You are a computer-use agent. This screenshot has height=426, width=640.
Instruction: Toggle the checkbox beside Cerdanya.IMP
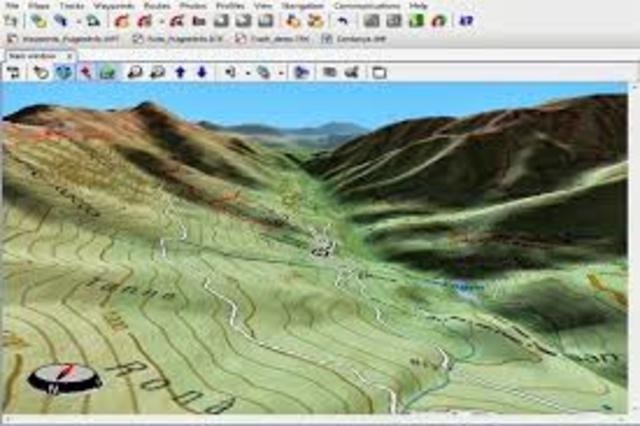coord(327,39)
